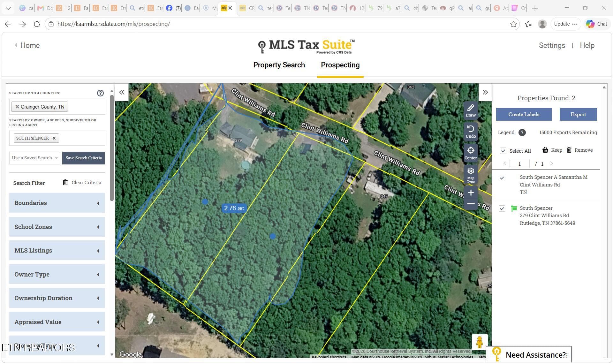Open Street View pegman icon
This screenshot has height=364, width=613.
click(x=479, y=342)
